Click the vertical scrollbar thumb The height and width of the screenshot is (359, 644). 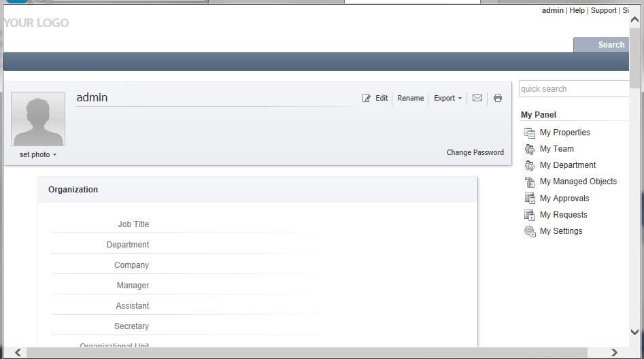[x=635, y=58]
